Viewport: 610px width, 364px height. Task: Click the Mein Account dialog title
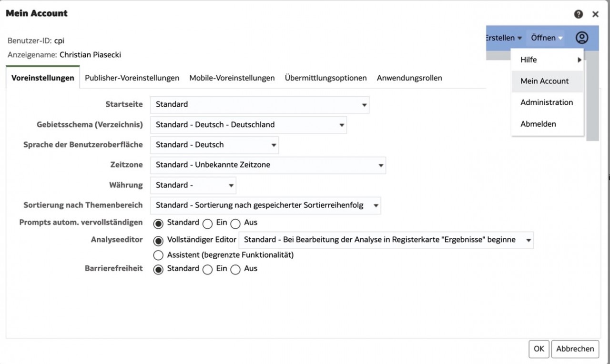37,13
